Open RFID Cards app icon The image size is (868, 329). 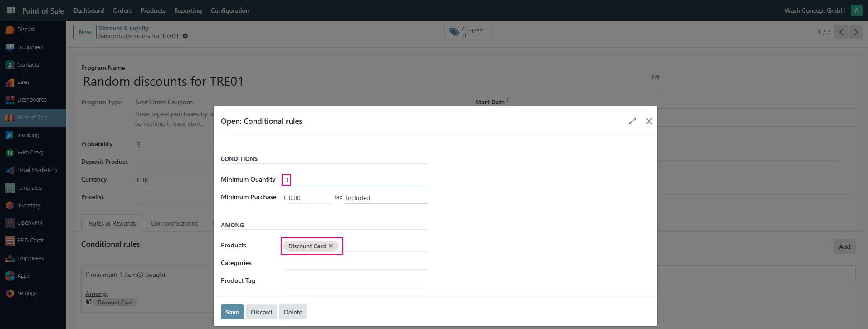click(x=10, y=241)
